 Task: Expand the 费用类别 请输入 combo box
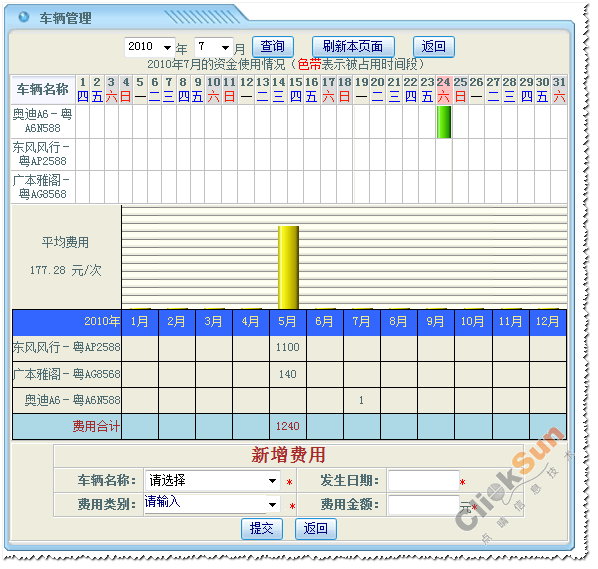click(212, 504)
